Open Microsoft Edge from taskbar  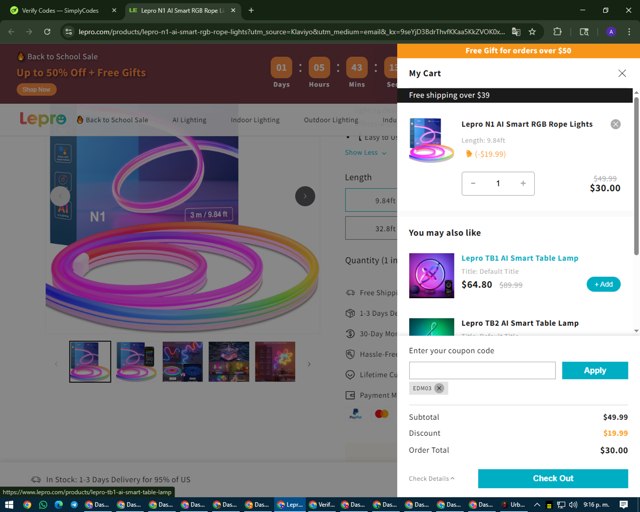(x=59, y=505)
